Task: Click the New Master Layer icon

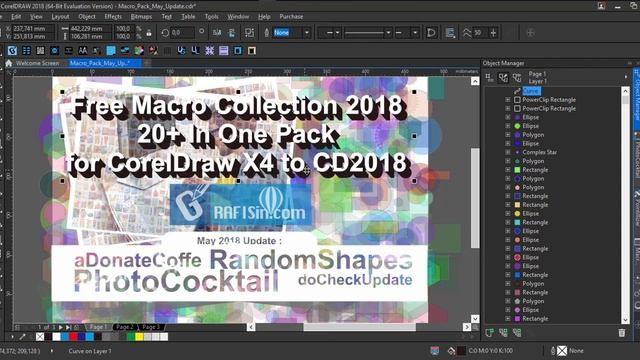Action: 503,333
